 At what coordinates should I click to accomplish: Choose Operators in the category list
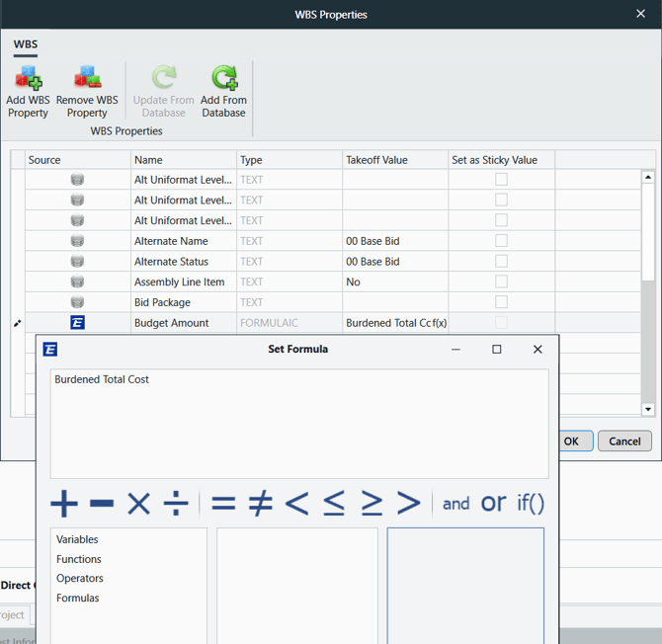click(80, 579)
